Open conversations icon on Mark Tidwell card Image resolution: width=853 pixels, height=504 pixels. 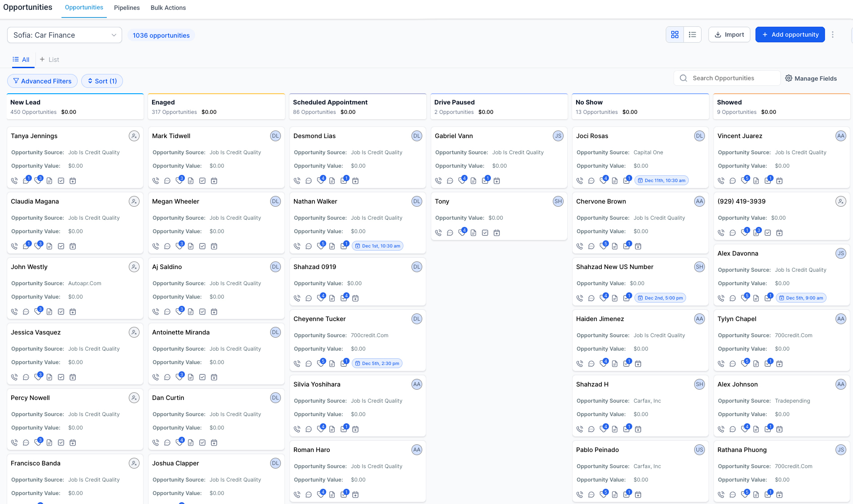[x=167, y=181]
